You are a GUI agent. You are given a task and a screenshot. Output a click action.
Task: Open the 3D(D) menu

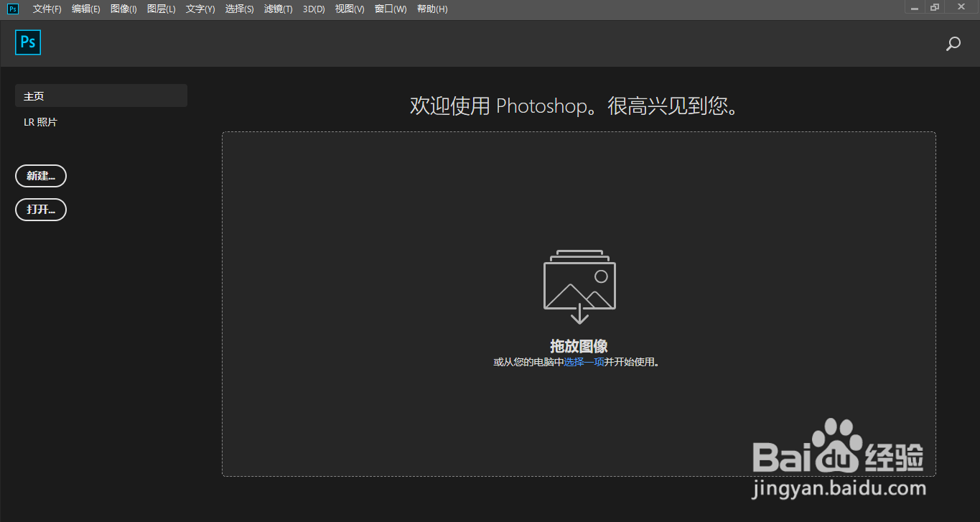click(x=313, y=9)
